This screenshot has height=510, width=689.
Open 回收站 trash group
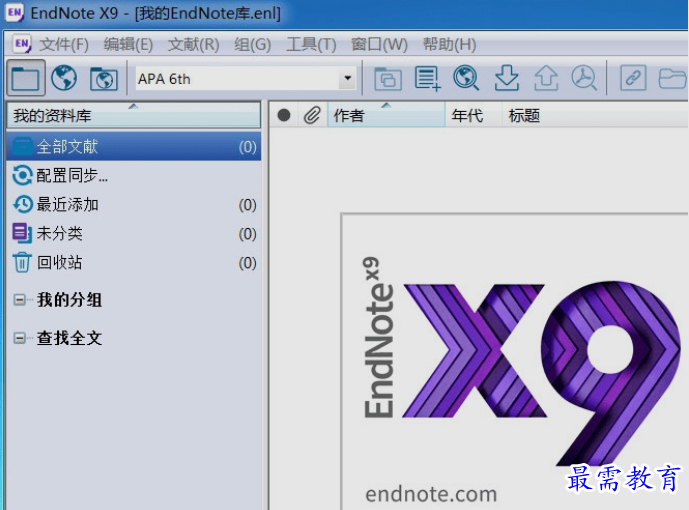134,263
